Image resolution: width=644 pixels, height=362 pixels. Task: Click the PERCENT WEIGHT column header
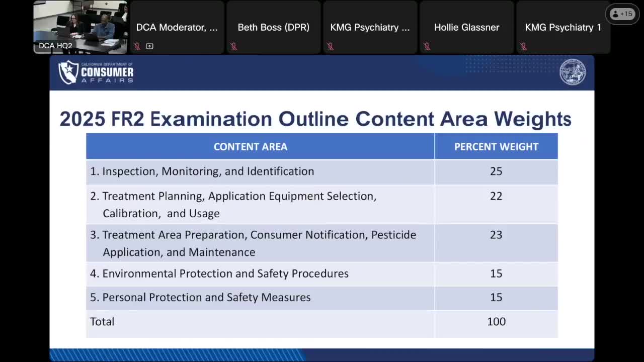pos(496,146)
